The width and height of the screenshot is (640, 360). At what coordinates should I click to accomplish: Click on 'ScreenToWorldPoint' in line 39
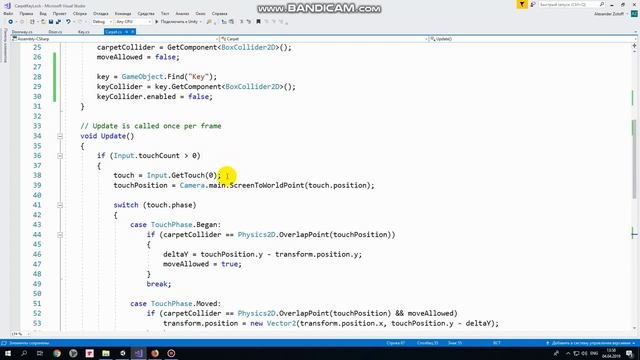tap(267, 185)
